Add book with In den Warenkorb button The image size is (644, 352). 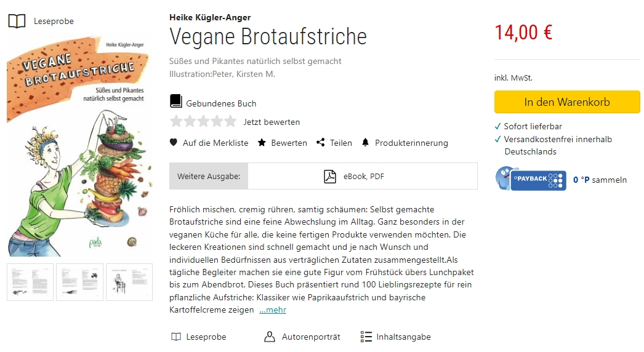567,102
